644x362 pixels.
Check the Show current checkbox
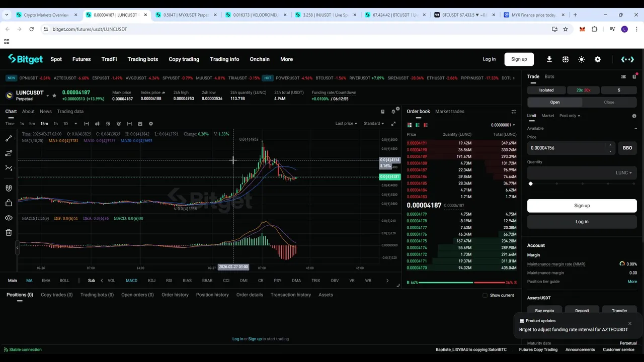(x=485, y=295)
